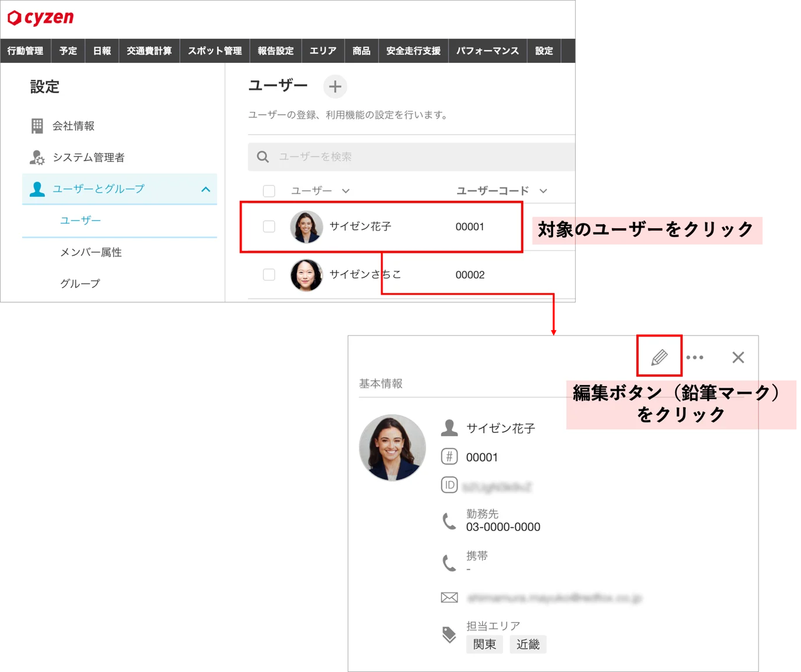Click the cyzen logo
Viewport: 801px width, 672px height.
pos(41,17)
